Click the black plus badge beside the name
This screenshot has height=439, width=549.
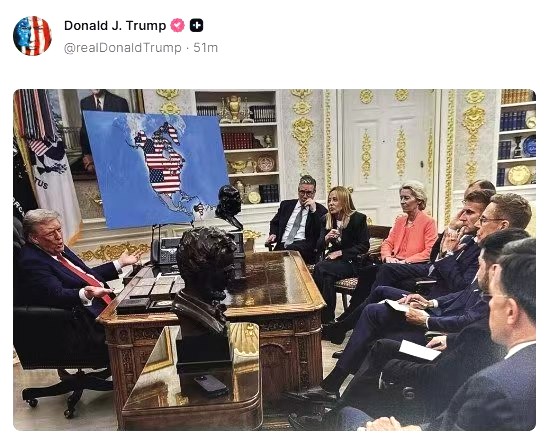[x=196, y=26]
